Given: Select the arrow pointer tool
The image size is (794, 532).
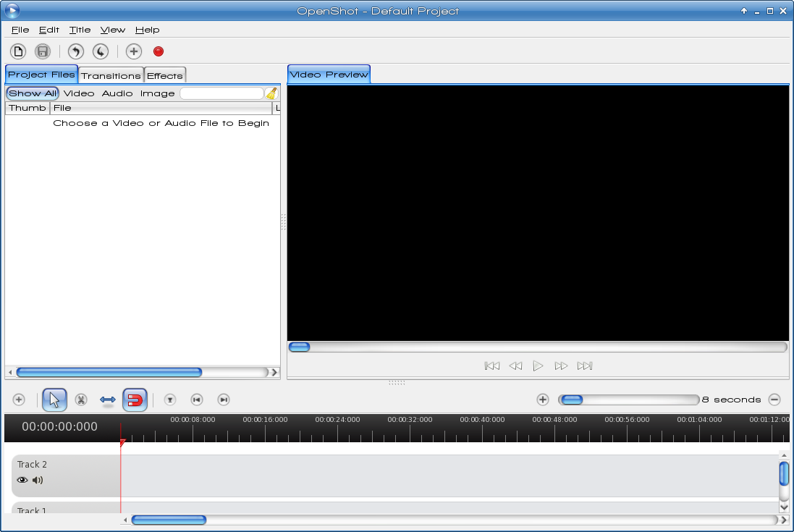Looking at the screenshot, I should (54, 400).
